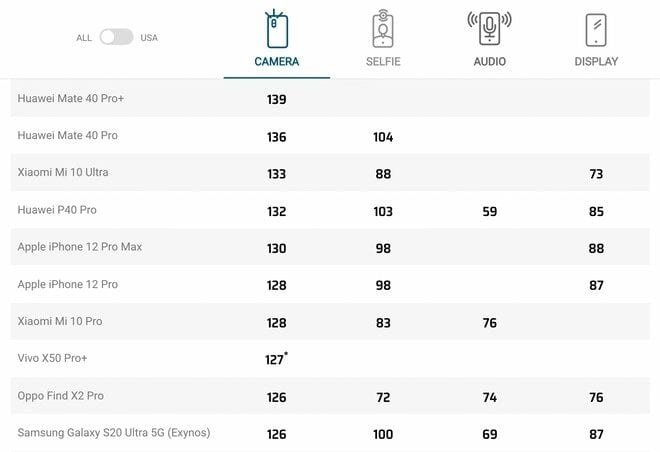The image size is (660, 452).
Task: Switch to the CAMERA tab label
Action: 276,62
